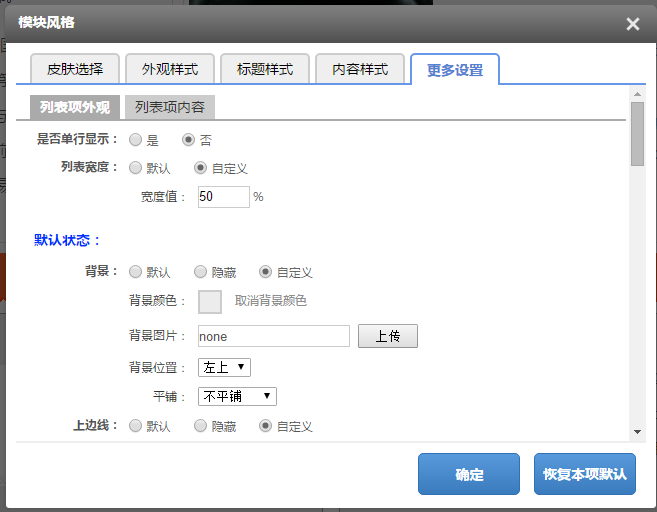Click the scrollbar up arrow
The height and width of the screenshot is (512, 657).
pyautogui.click(x=637, y=95)
